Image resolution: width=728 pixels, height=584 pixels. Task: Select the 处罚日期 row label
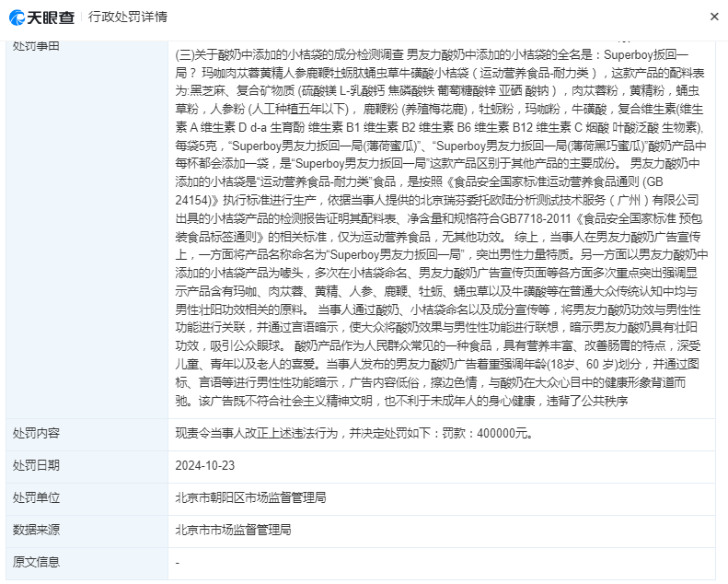(x=36, y=465)
